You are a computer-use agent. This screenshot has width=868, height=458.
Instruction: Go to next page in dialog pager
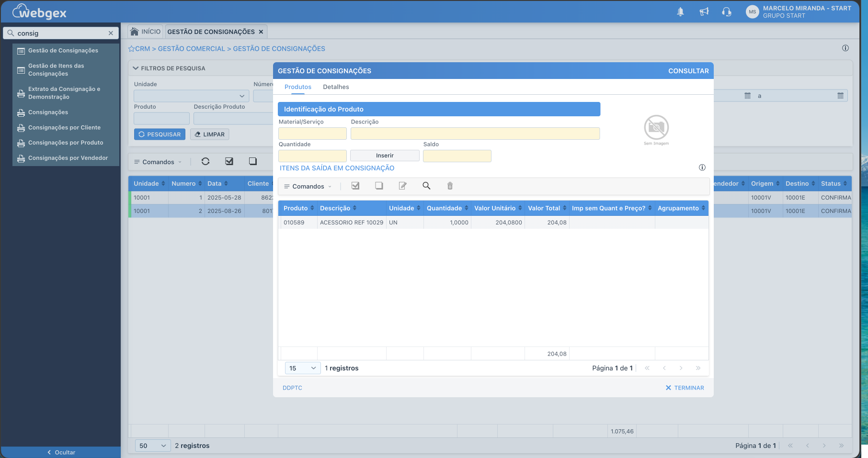pyautogui.click(x=681, y=368)
